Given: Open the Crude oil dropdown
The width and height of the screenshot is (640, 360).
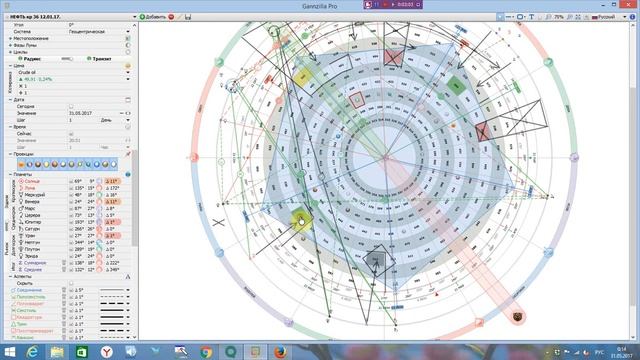Looking at the screenshot, I should [128, 72].
